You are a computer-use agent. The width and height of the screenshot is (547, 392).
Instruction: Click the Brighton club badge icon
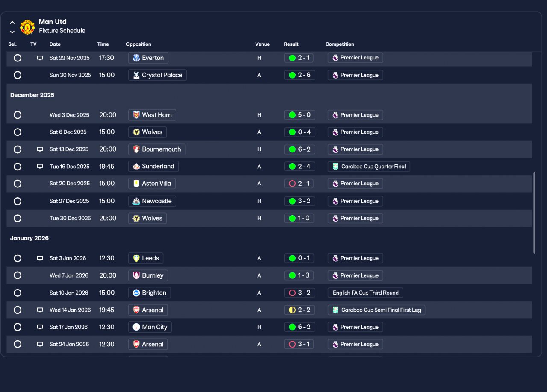[x=136, y=293]
